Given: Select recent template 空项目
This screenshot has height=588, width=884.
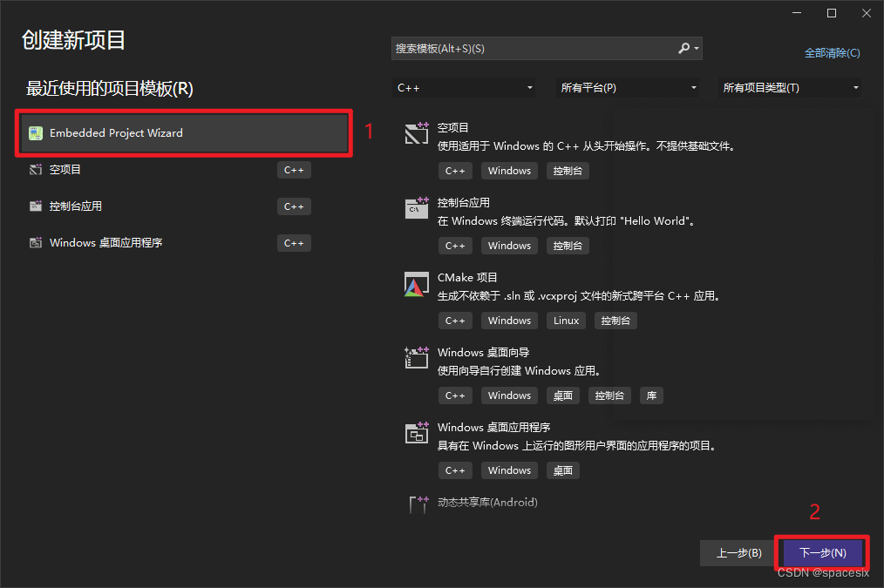Looking at the screenshot, I should [x=169, y=170].
